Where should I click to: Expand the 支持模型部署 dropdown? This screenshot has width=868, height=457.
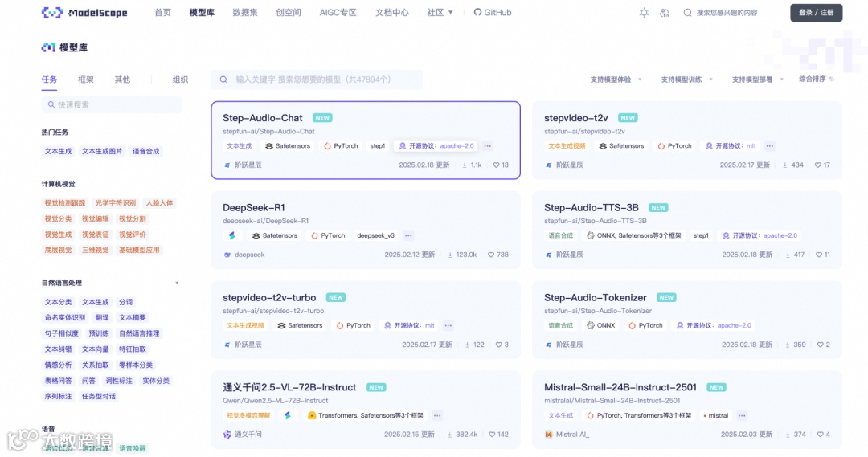click(x=757, y=80)
